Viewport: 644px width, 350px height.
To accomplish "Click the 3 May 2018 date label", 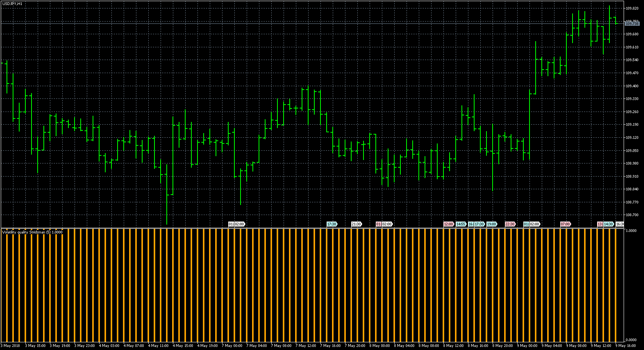I will click(x=11, y=346).
